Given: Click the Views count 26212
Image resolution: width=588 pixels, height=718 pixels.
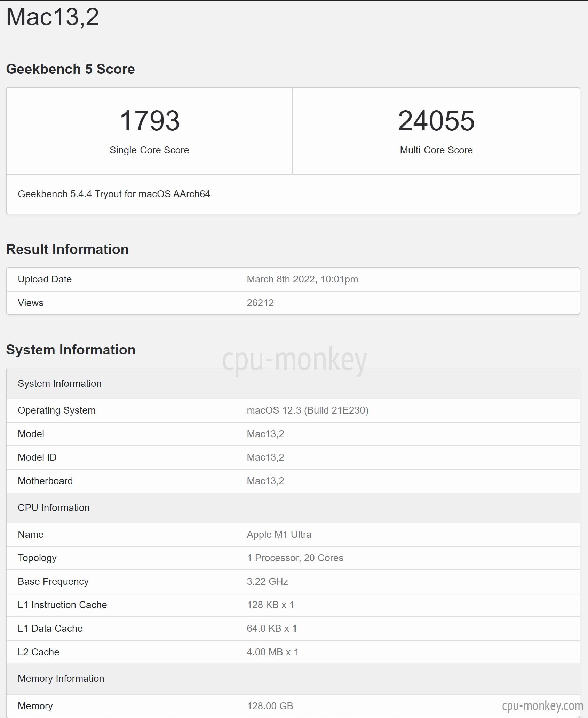Looking at the screenshot, I should (260, 303).
